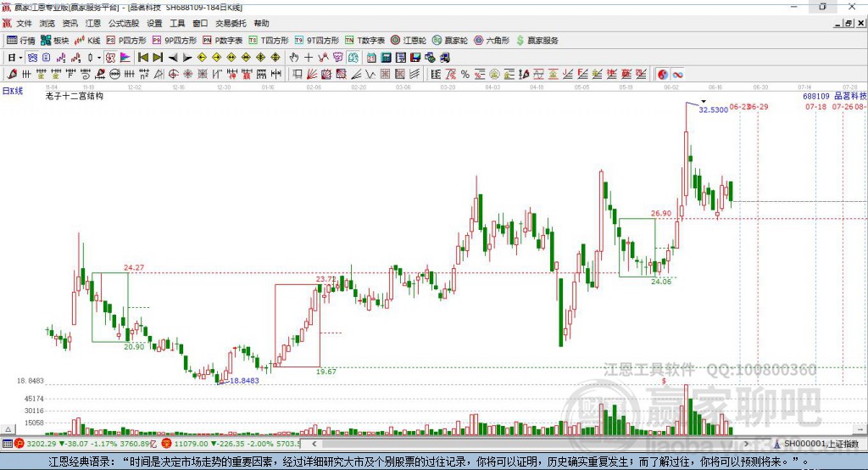Click the 18.8483 low price label
868x470 pixels.
(x=244, y=380)
